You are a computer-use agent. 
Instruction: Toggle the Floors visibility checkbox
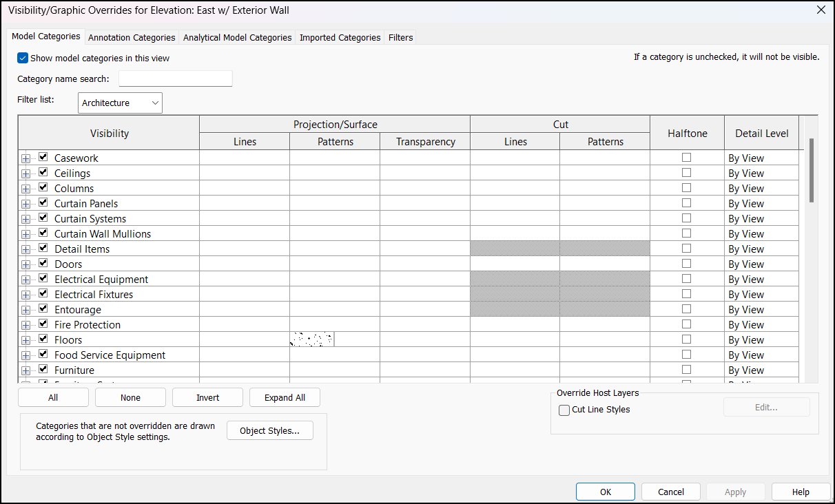point(43,339)
